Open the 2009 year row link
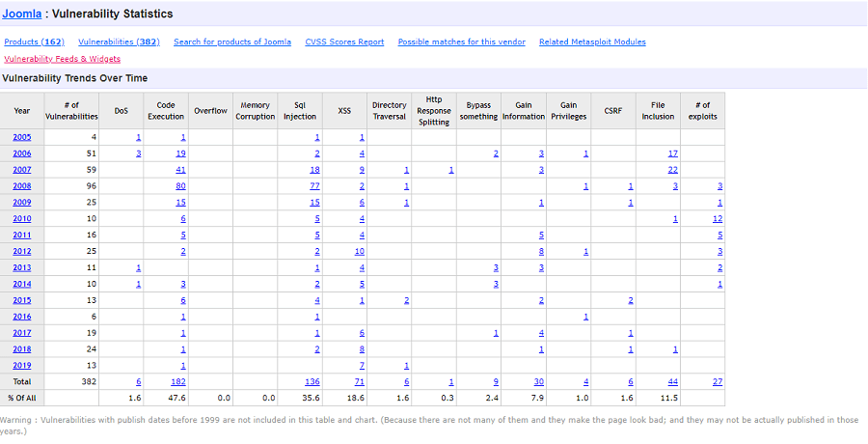The height and width of the screenshot is (444, 868). point(22,203)
